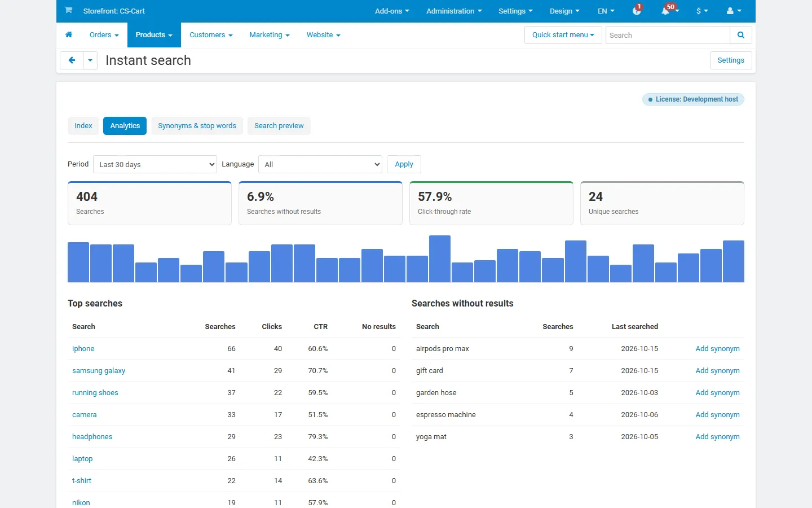Open the Website menu

pyautogui.click(x=323, y=35)
